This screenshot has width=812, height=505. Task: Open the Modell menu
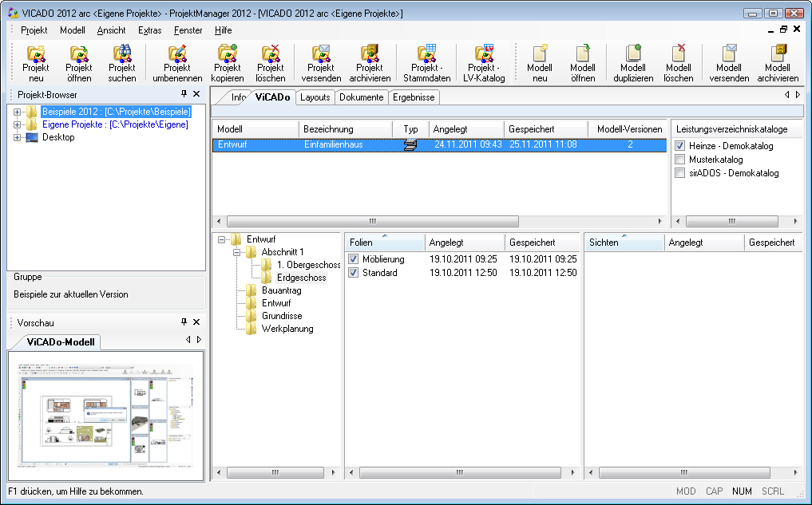[x=73, y=30]
